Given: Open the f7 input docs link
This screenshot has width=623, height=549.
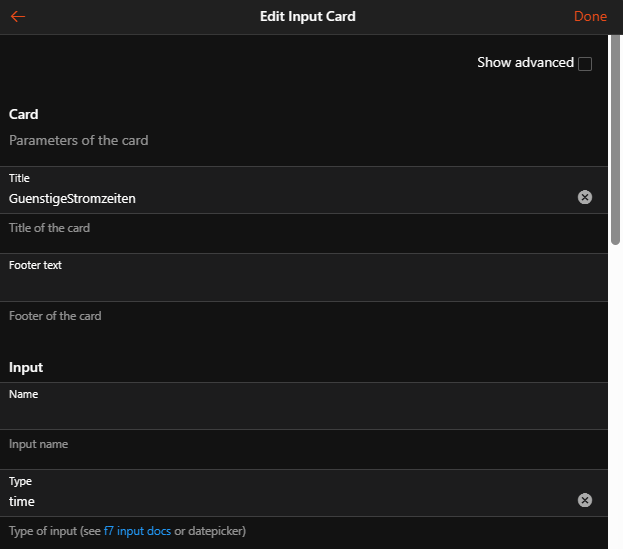Looking at the screenshot, I should 137,531.
